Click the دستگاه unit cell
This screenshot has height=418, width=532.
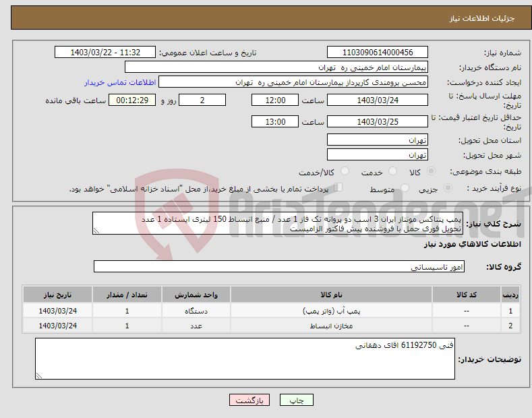click(x=196, y=311)
